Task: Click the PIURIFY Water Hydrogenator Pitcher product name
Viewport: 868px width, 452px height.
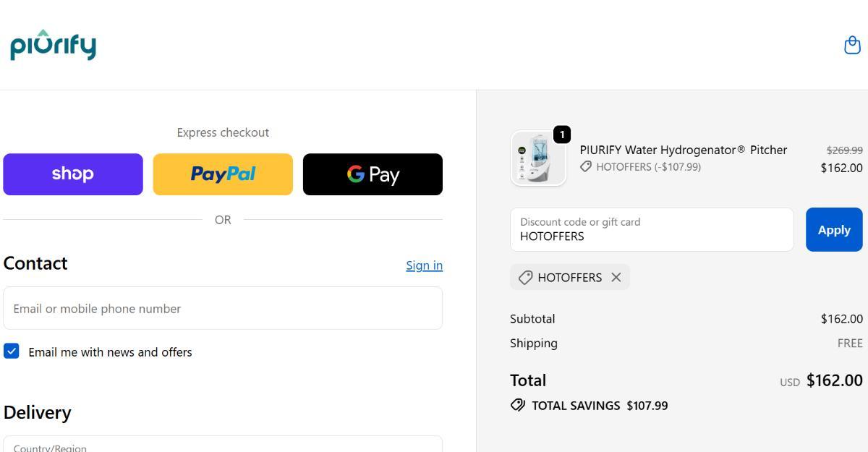Action: pyautogui.click(x=683, y=150)
